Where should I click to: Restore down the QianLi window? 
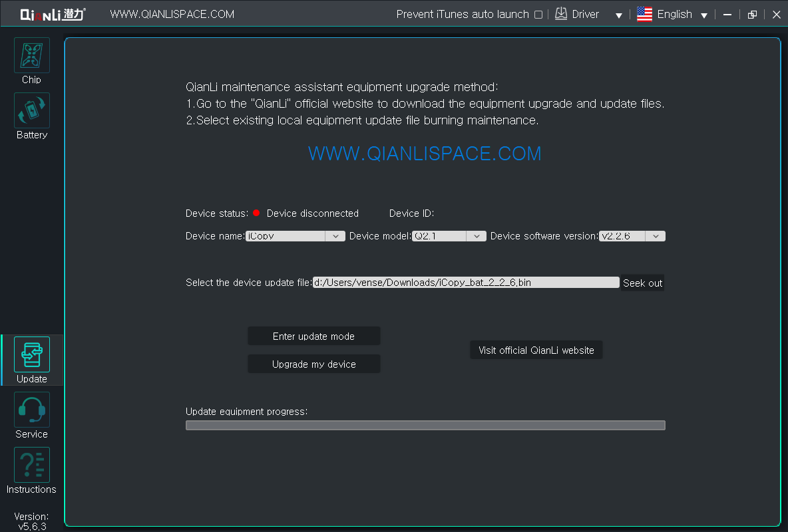pos(752,15)
